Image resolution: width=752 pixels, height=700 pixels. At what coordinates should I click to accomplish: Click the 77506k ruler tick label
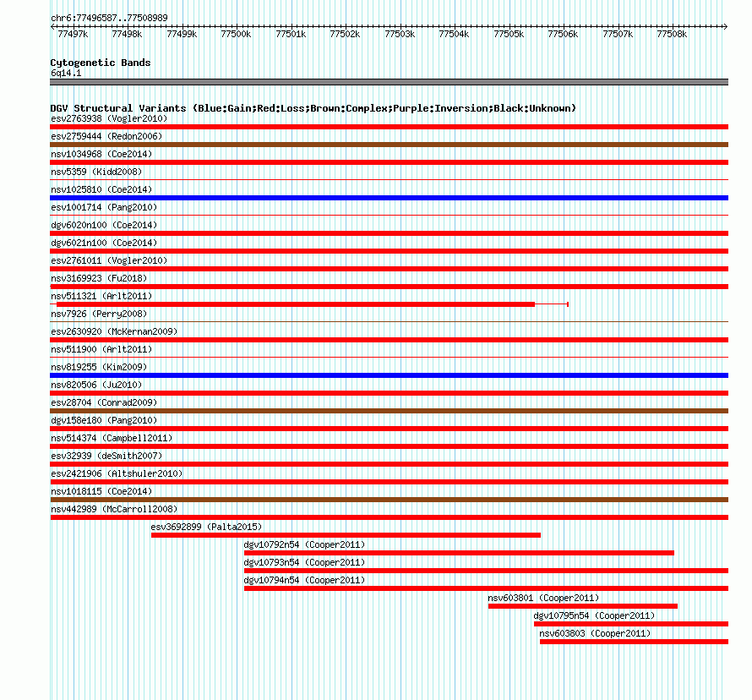coord(563,34)
